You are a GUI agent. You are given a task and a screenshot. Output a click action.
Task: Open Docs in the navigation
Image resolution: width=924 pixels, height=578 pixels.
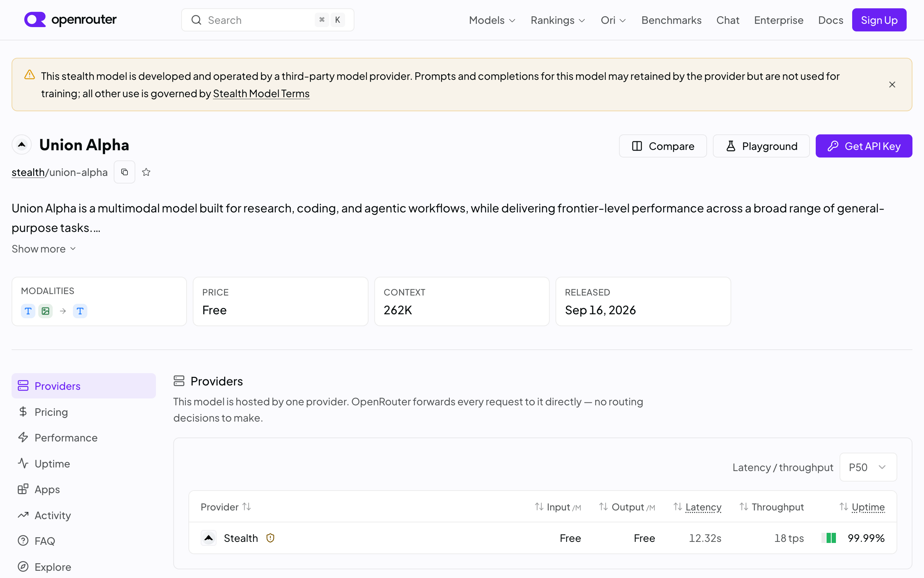831,20
